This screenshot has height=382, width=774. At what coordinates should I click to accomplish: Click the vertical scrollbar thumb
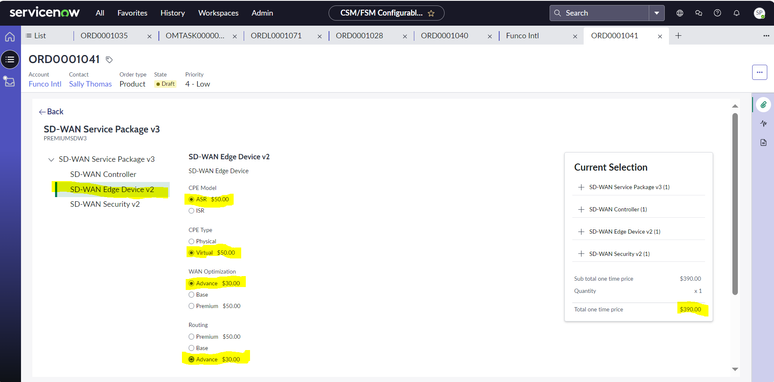tap(735, 204)
